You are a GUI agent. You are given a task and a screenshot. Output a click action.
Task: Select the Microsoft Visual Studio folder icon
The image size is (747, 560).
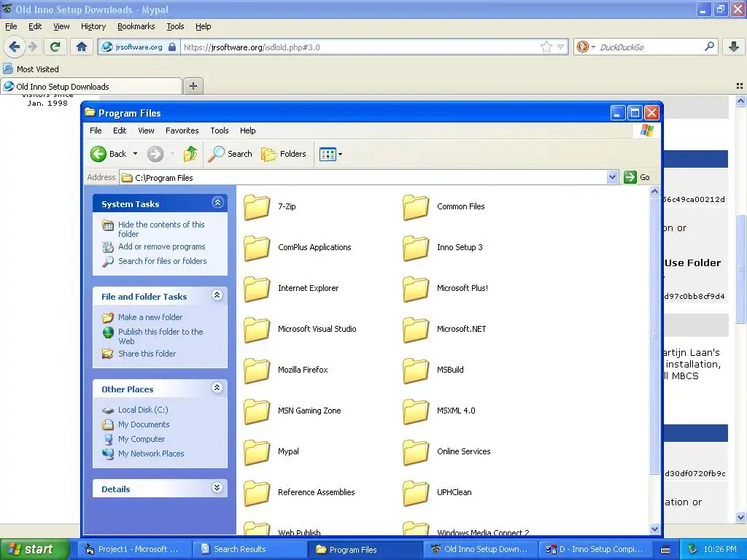coord(257,330)
